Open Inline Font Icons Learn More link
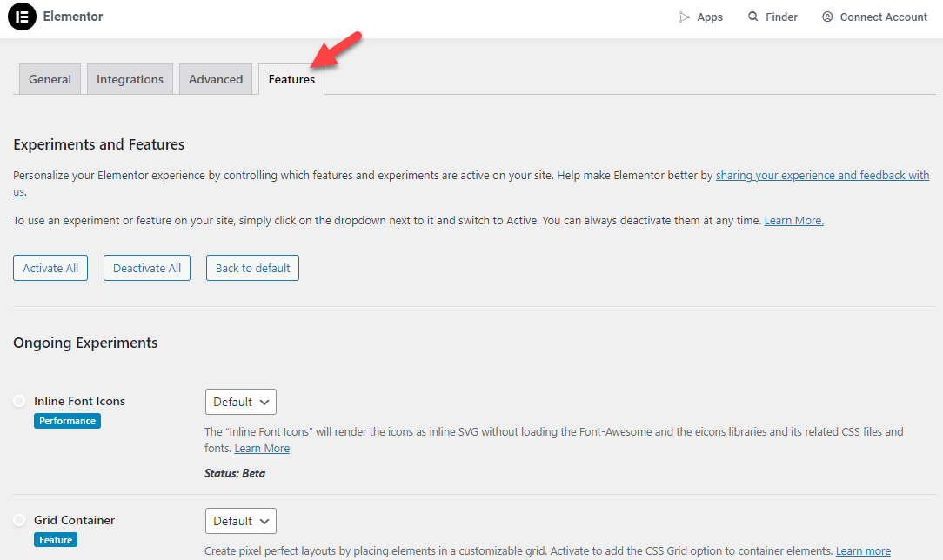Image resolution: width=943 pixels, height=560 pixels. pyautogui.click(x=262, y=448)
